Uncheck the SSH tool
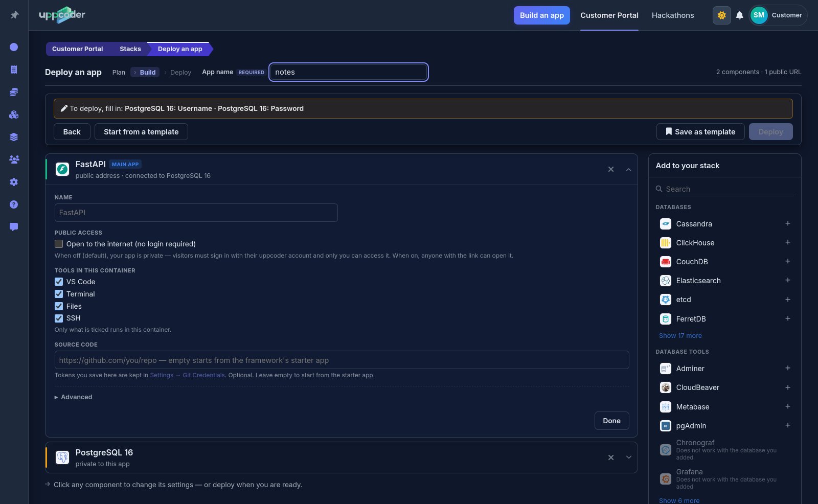The image size is (818, 504). tap(59, 318)
